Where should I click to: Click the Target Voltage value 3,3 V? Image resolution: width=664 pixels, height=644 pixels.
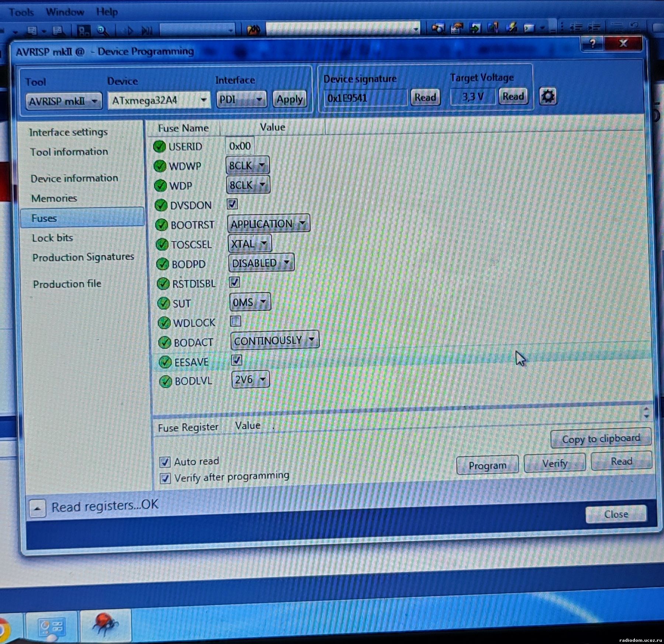click(473, 97)
